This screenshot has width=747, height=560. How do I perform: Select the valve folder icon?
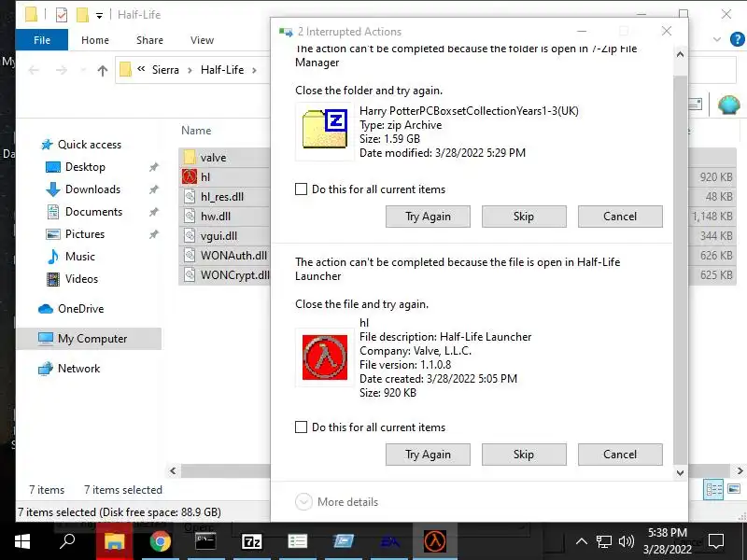coord(190,157)
